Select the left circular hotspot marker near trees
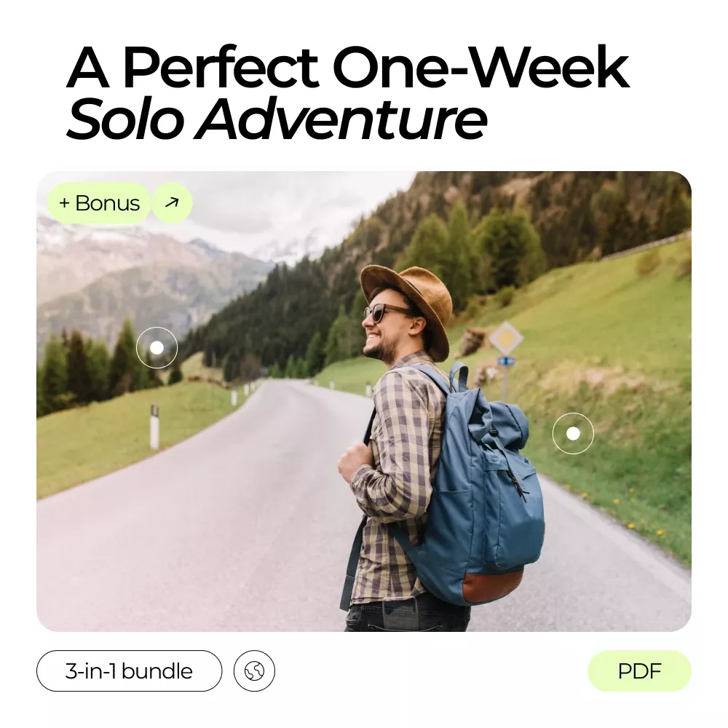 tap(157, 348)
